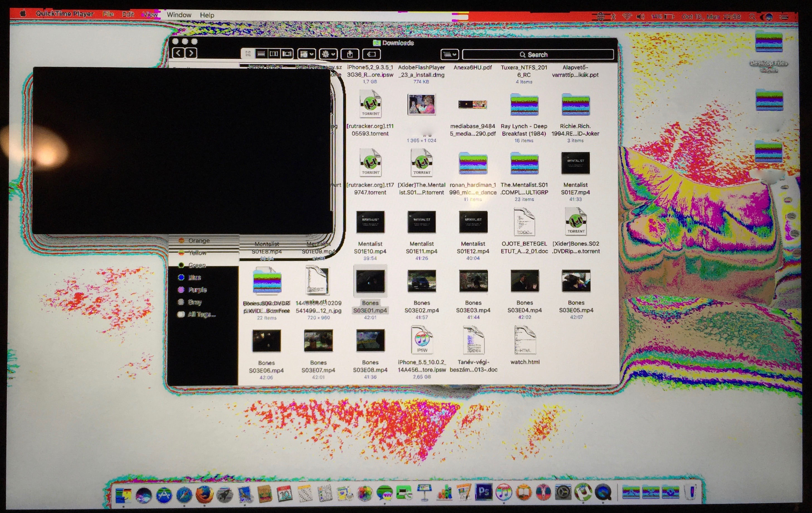Open the Arrange grouping dropdown
The image size is (812, 513).
click(307, 54)
